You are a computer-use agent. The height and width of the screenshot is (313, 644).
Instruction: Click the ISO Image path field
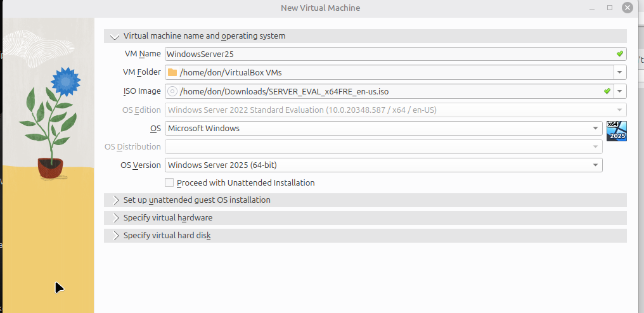coord(389,91)
